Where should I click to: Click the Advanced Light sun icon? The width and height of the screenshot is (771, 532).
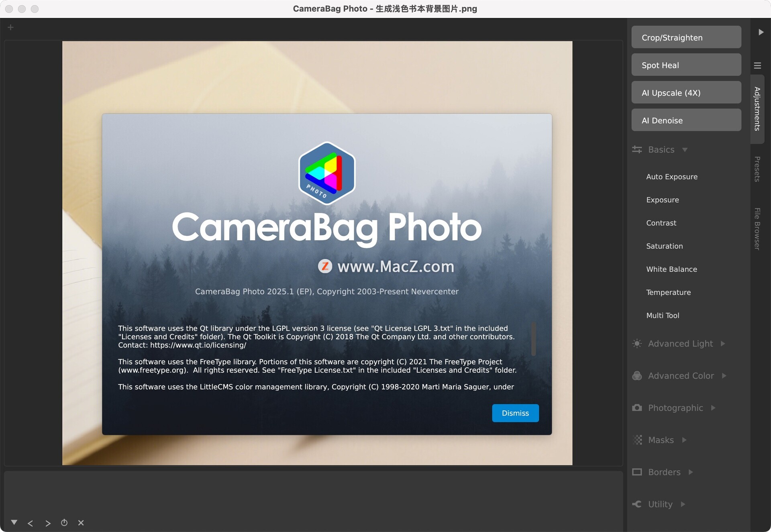point(637,343)
